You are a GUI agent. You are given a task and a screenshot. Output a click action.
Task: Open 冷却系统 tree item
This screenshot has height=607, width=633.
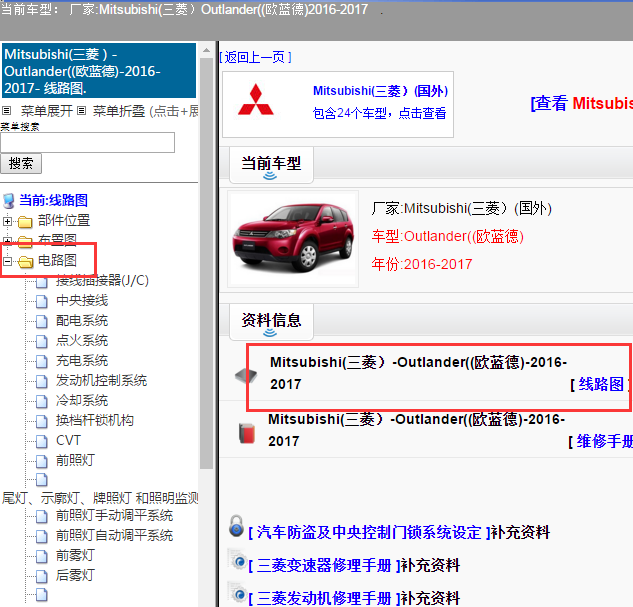[82, 401]
